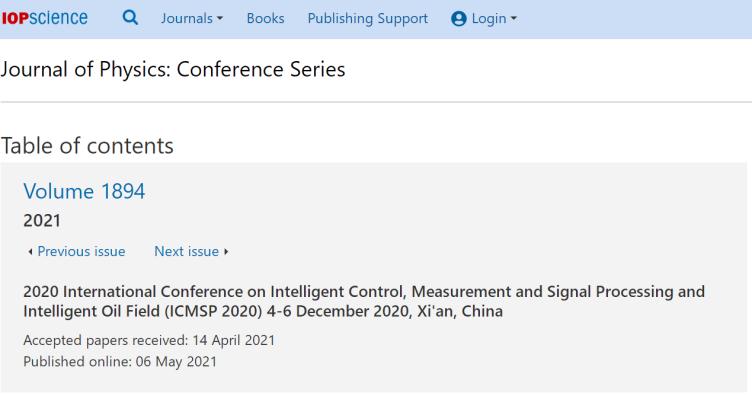This screenshot has height=396, width=752.
Task: Click the right arrow after Next issue
Action: tap(226, 252)
